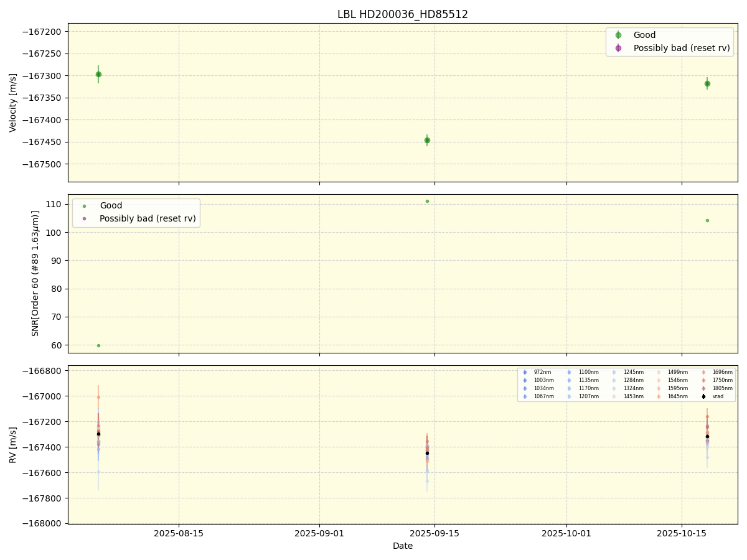Screen dimensions: 747x560
Task: Collapse the SNR panel legend
Action: (x=136, y=212)
